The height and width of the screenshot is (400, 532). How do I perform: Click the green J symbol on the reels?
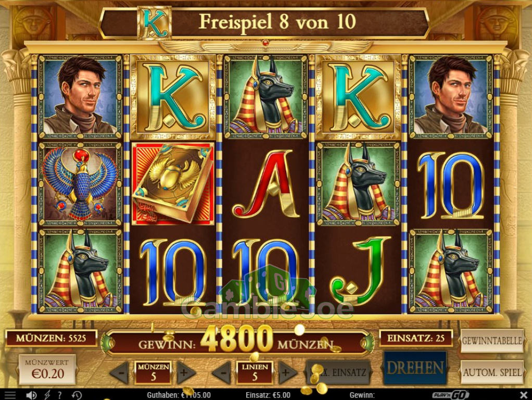tap(361, 271)
